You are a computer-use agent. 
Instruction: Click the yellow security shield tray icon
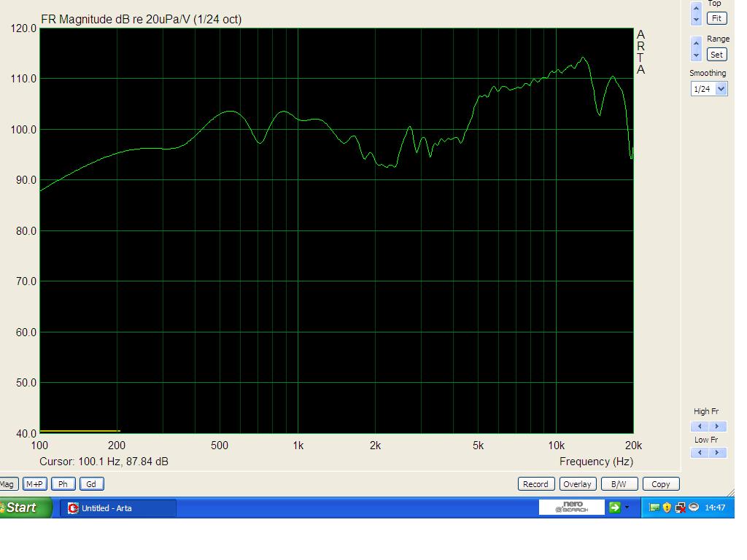(x=667, y=507)
